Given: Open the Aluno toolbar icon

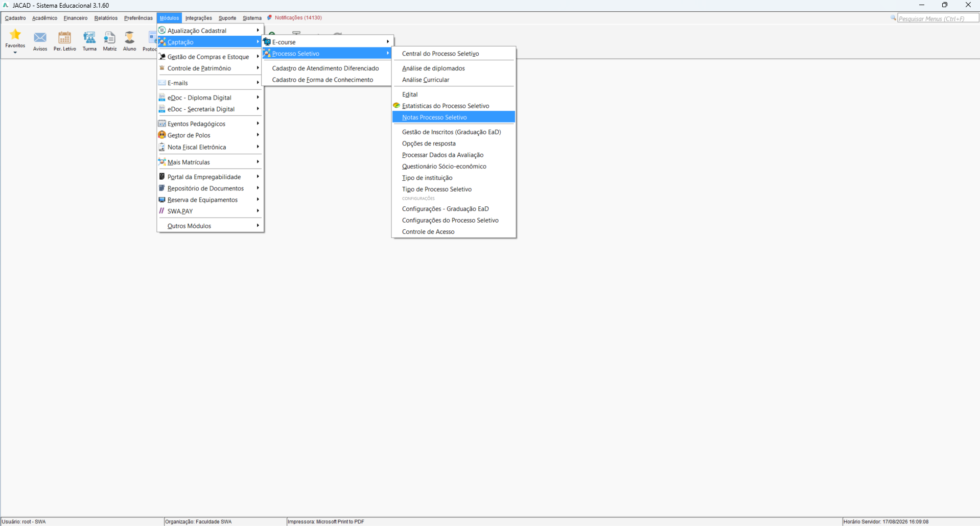Looking at the screenshot, I should coord(130,37).
